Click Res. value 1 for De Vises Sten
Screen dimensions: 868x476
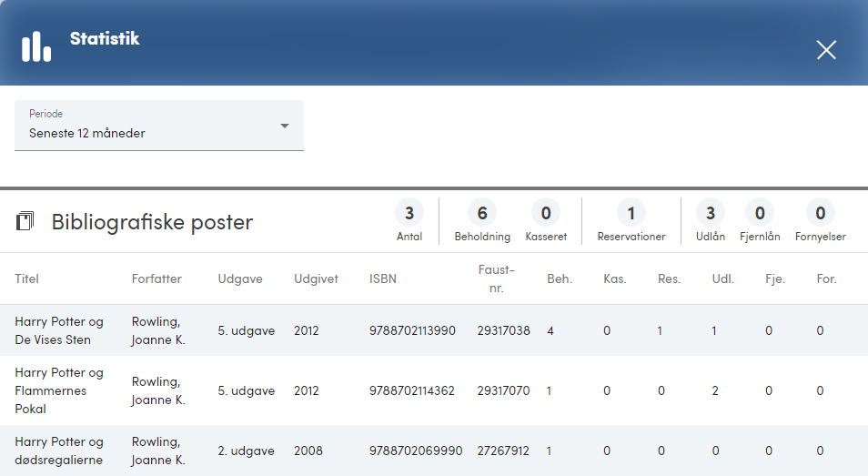point(660,330)
